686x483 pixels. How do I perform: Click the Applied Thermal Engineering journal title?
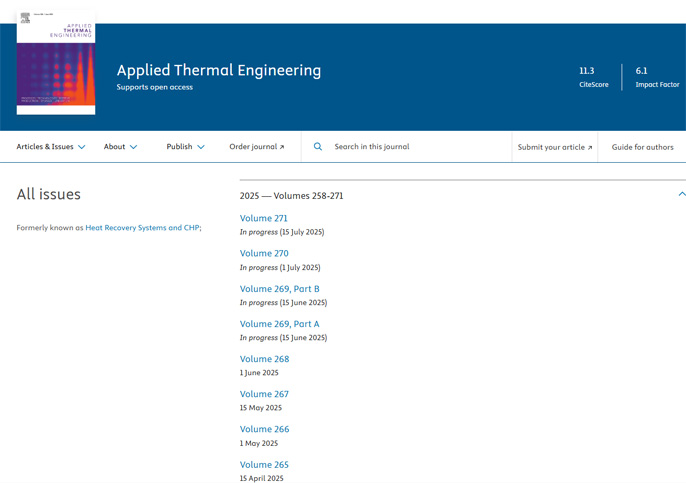coord(219,70)
